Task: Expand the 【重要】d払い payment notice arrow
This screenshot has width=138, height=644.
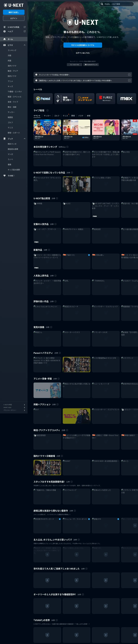Action: pos(129,80)
